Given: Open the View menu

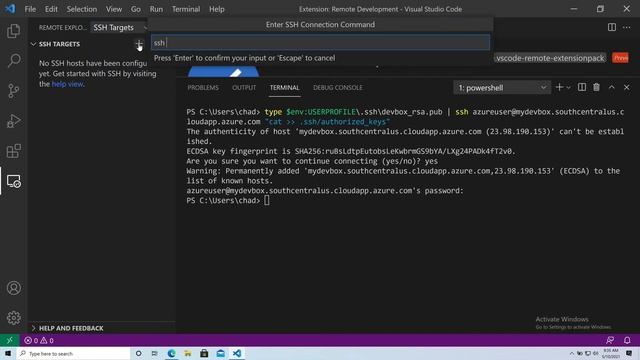Looking at the screenshot, I should point(114,9).
